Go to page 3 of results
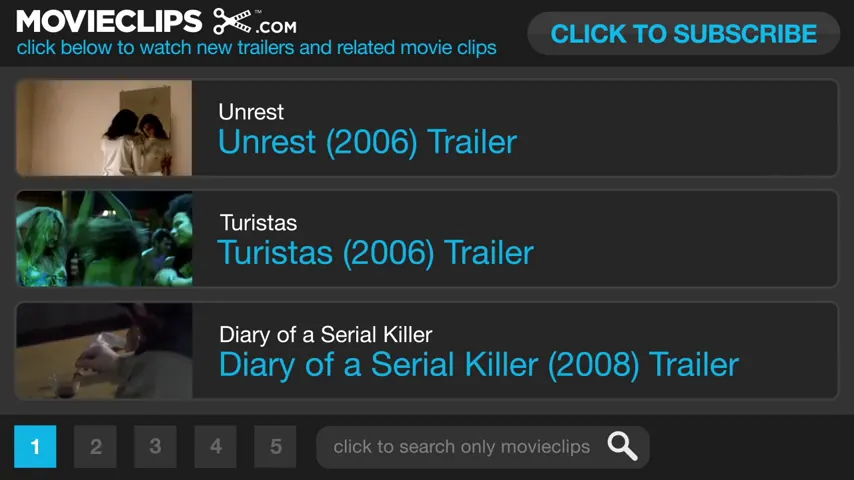Image resolution: width=854 pixels, height=480 pixels. 155,446
